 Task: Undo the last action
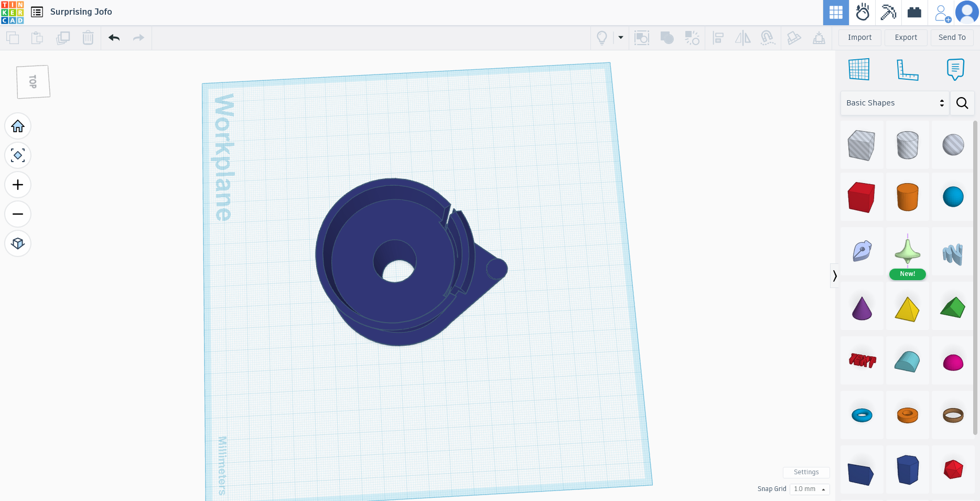coord(114,38)
